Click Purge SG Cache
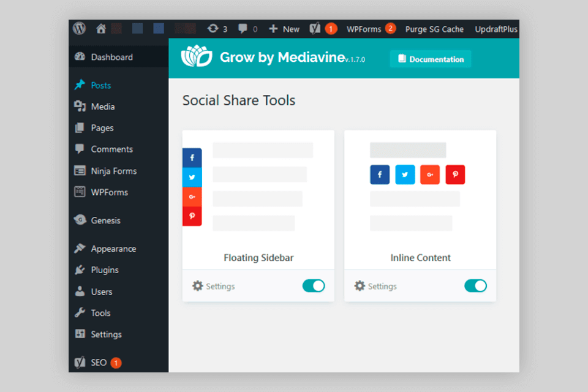Image resolution: width=588 pixels, height=392 pixels. 434,29
